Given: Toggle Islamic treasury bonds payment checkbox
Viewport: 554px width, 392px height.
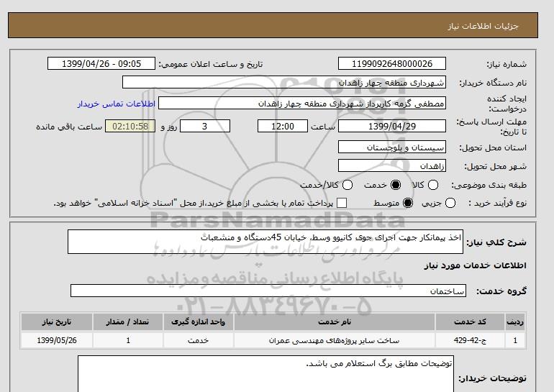Looking at the screenshot, I should pyautogui.click(x=342, y=203).
